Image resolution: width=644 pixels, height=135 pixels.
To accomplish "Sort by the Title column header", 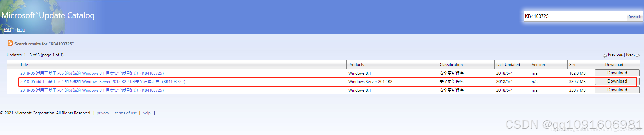I will [x=24, y=65].
